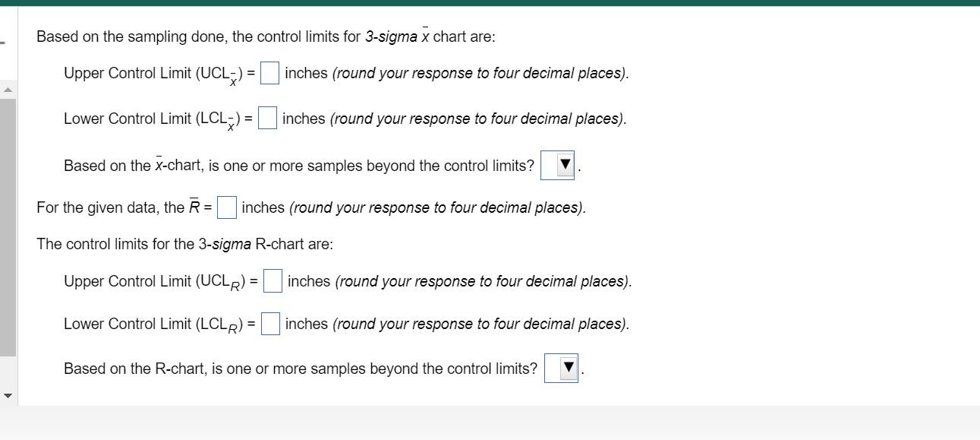Viewport: 980px width, 440px height.
Task: Click the R-chart dropdown's black triangle arrow
Action: [x=567, y=368]
